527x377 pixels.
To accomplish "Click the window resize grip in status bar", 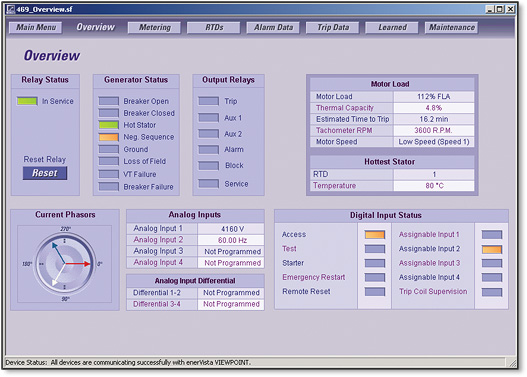I will [x=512, y=363].
